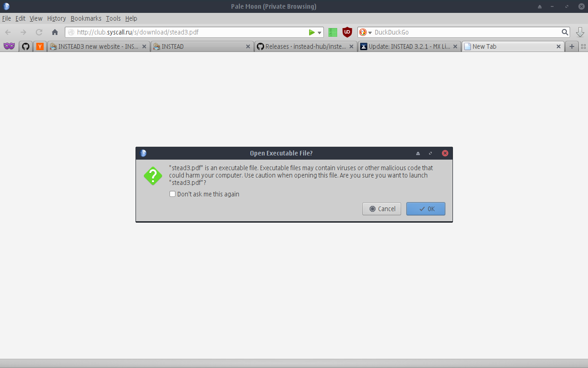The image size is (588, 368).
Task: Open the pinned GitHub tab
Action: click(26, 46)
